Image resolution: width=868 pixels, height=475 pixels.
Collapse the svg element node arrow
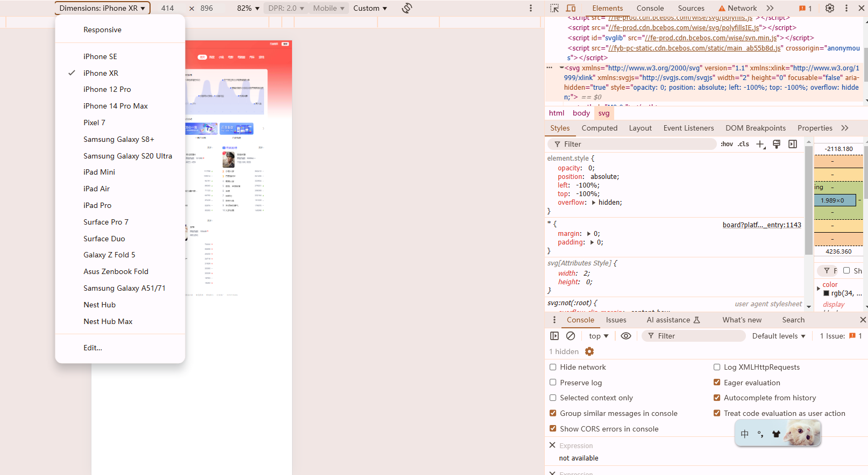pyautogui.click(x=561, y=68)
